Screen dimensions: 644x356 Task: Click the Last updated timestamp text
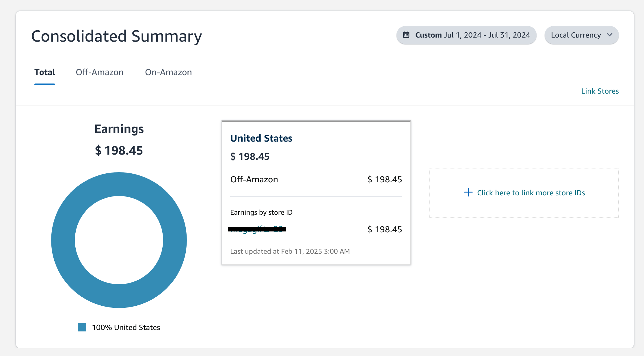290,251
